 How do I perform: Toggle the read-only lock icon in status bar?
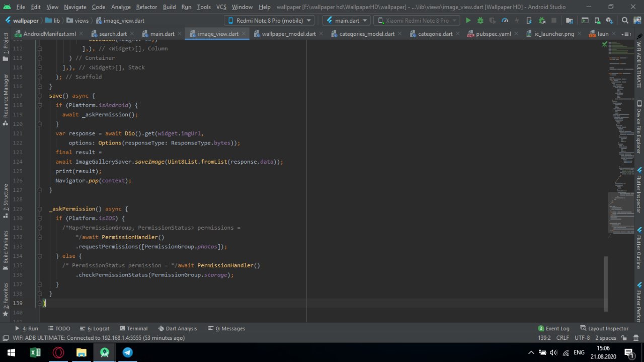click(x=624, y=338)
